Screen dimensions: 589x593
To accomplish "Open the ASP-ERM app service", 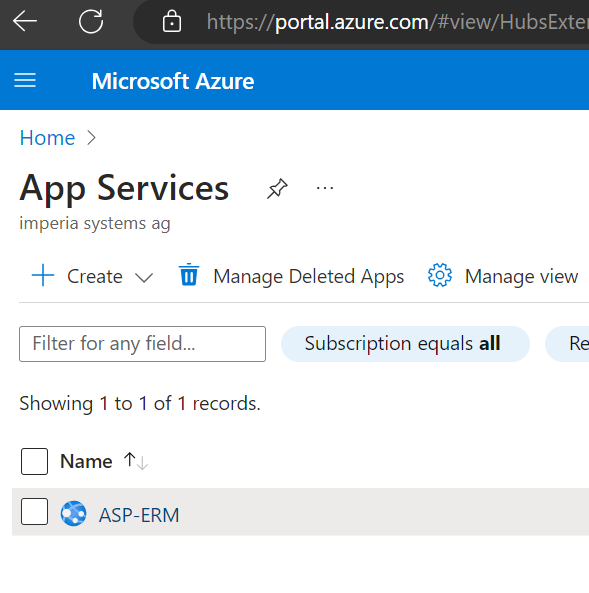I will click(x=139, y=515).
